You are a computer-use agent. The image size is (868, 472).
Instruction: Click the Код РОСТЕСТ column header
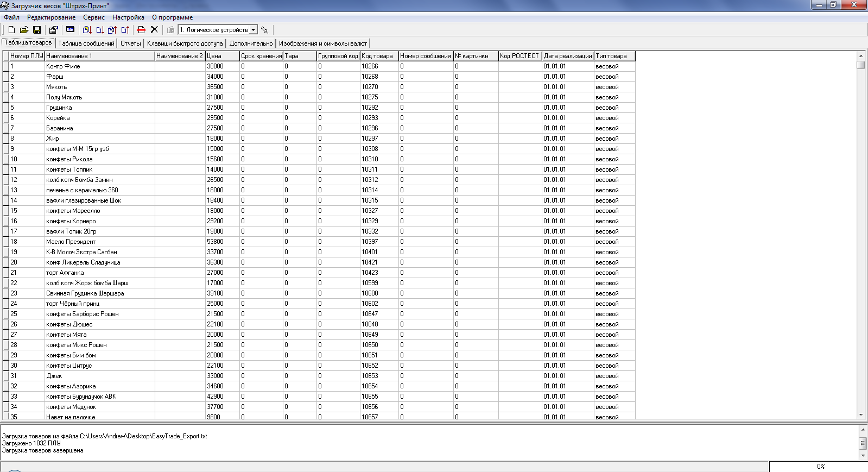(520, 56)
